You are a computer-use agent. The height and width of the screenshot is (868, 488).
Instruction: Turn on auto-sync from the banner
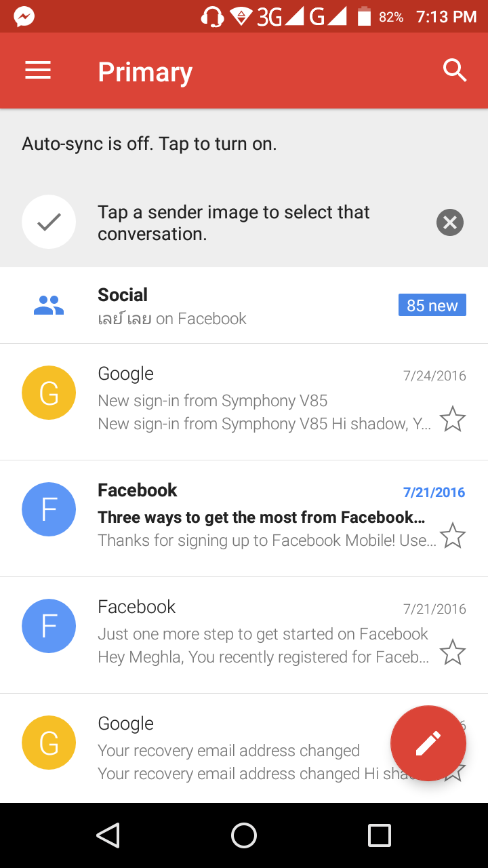[149, 144]
